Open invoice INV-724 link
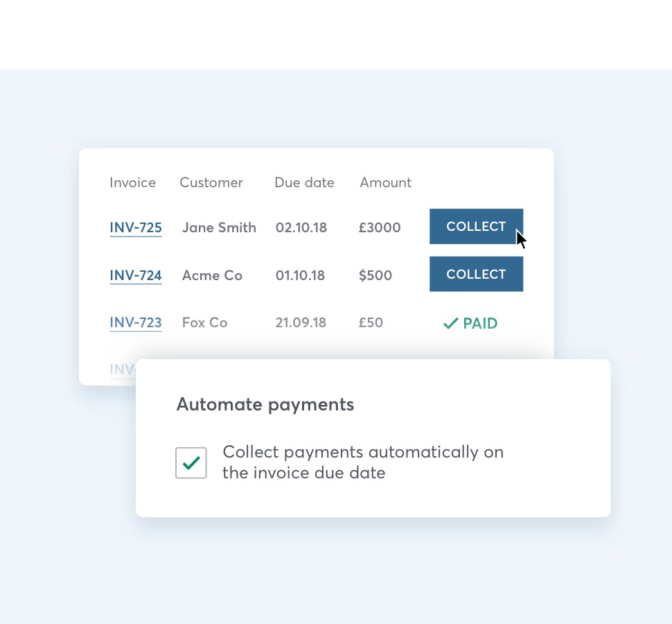Image resolution: width=672 pixels, height=624 pixels. [x=136, y=275]
